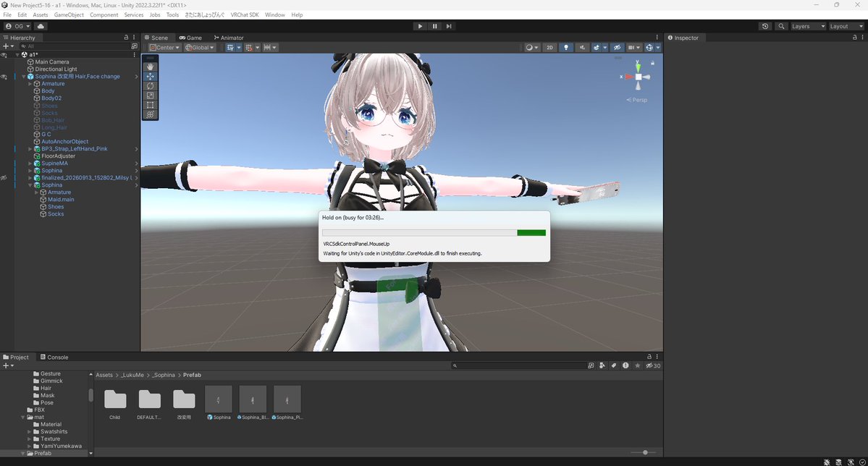Open the cloud services icon

coord(41,26)
